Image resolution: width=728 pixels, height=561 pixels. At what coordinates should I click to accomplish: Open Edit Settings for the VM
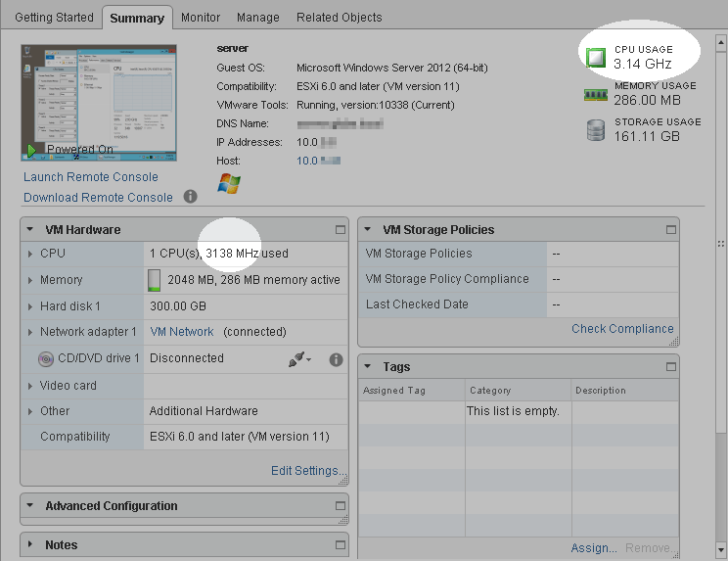(308, 471)
